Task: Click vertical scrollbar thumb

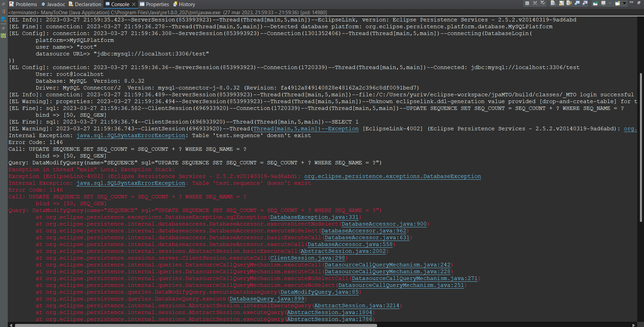Action: pos(641,148)
